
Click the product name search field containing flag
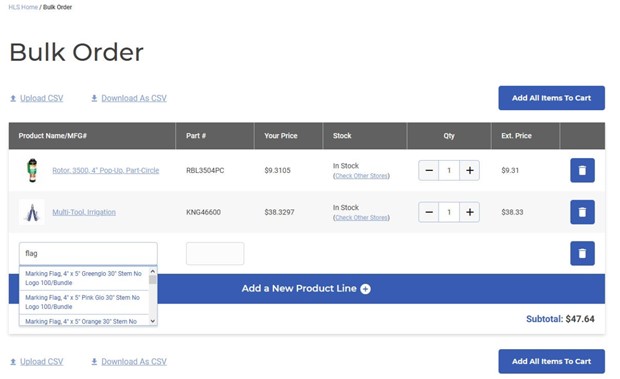(x=88, y=253)
